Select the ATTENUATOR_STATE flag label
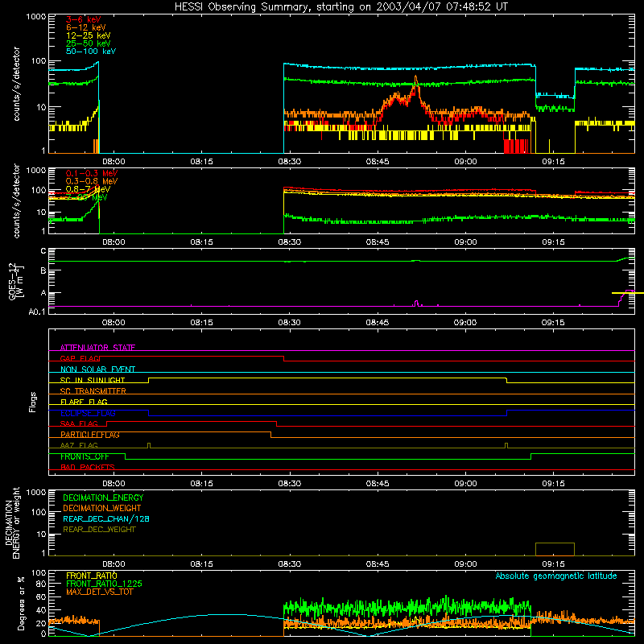644x644 pixels. (x=97, y=348)
